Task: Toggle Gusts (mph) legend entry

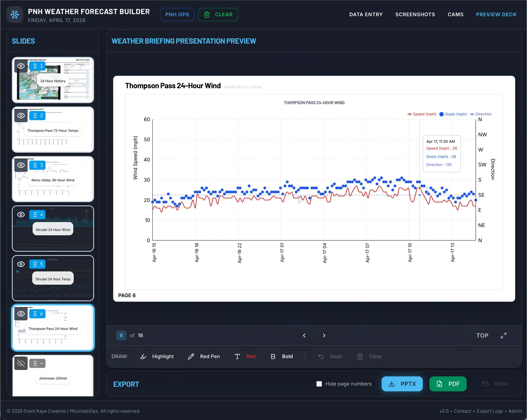Action: coord(453,114)
